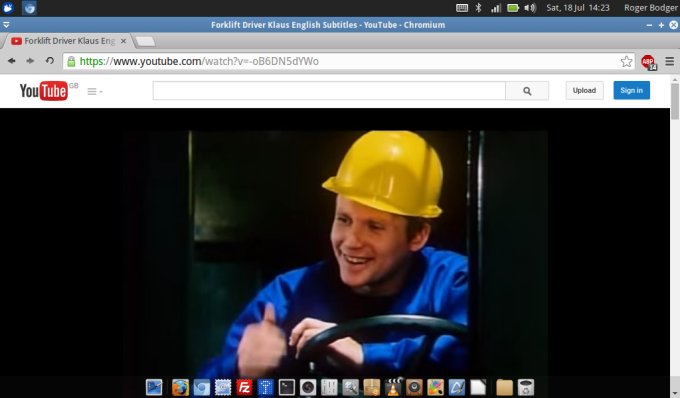The image size is (680, 398).
Task: Show desktop from the dock
Action: click(154, 387)
